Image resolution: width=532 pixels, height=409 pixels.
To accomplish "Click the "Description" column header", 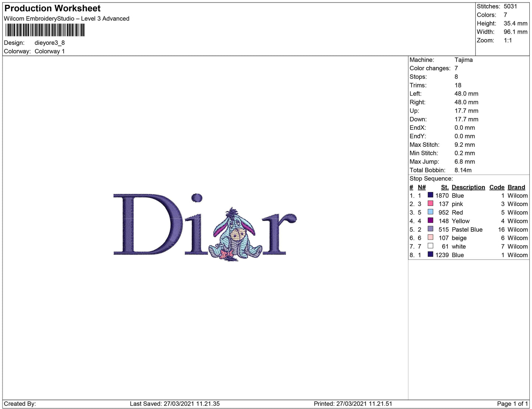I will click(468, 187).
